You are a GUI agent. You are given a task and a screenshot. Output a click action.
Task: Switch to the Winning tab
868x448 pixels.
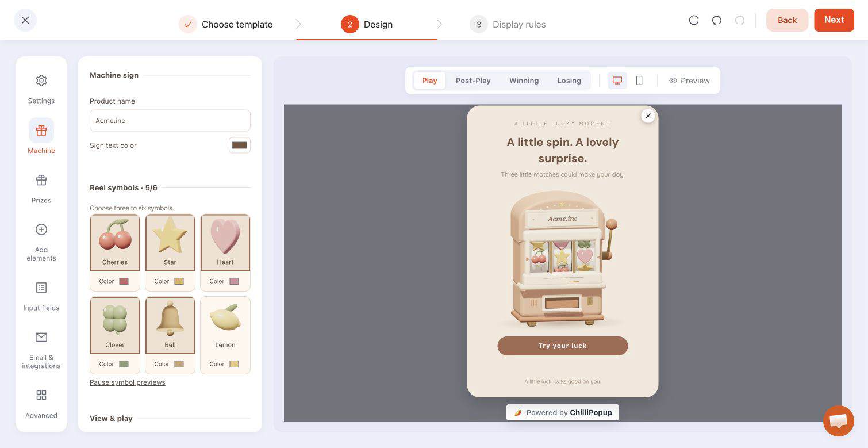tap(524, 81)
